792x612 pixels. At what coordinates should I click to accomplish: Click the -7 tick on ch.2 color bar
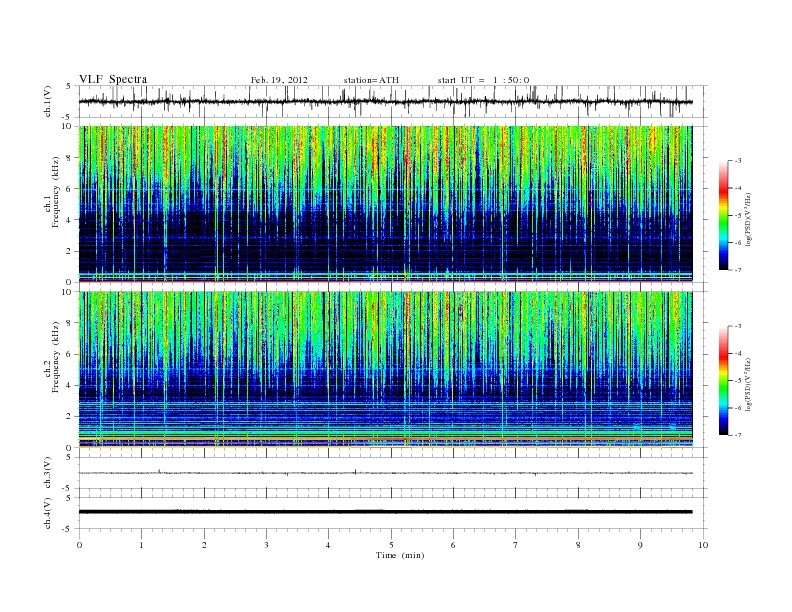point(738,435)
